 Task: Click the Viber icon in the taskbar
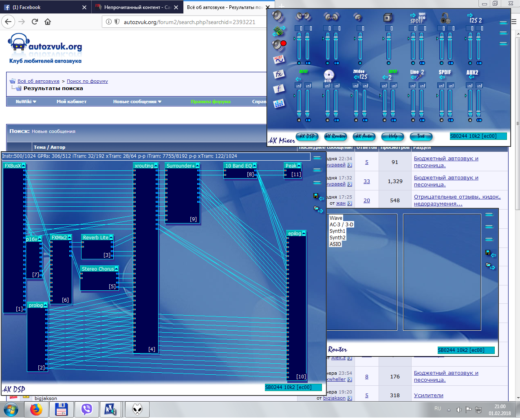[x=86, y=409]
